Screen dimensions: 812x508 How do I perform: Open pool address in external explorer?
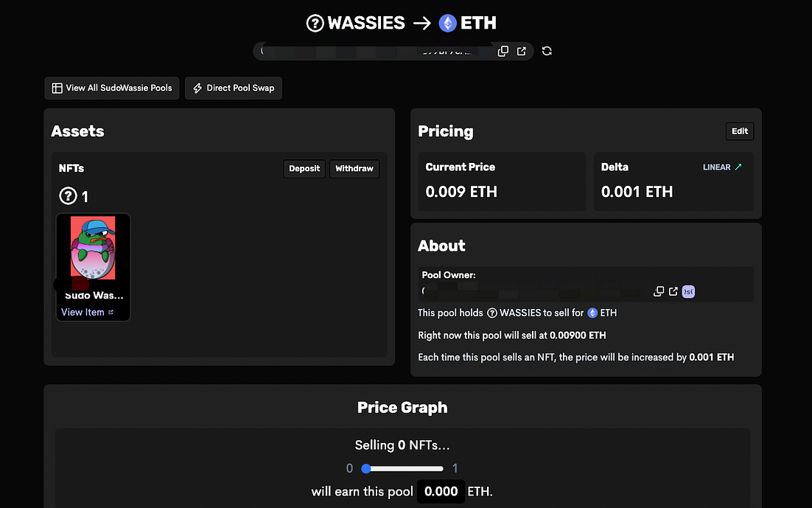click(522, 52)
